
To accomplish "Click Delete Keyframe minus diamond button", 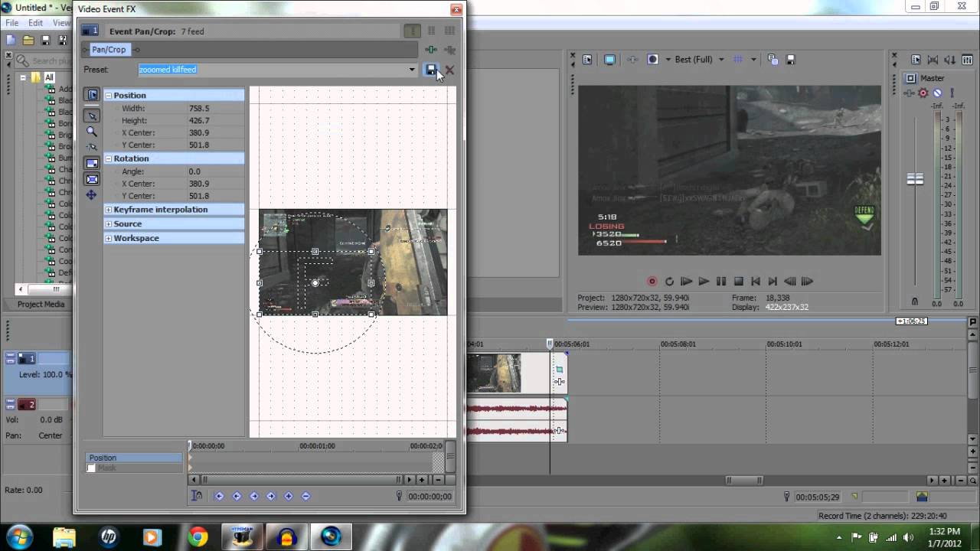I will click(305, 496).
